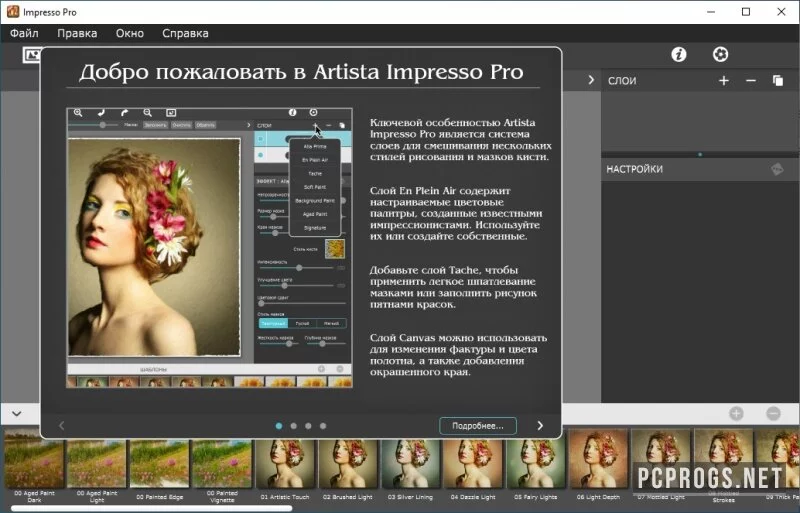800x513 pixels.
Task: Click the open image icon in toolbar
Action: tap(32, 55)
